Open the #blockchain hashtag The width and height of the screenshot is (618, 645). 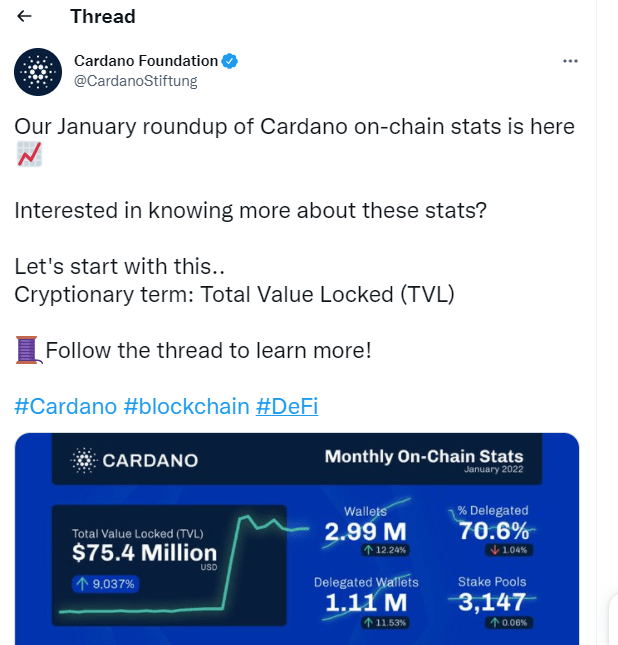(186, 406)
